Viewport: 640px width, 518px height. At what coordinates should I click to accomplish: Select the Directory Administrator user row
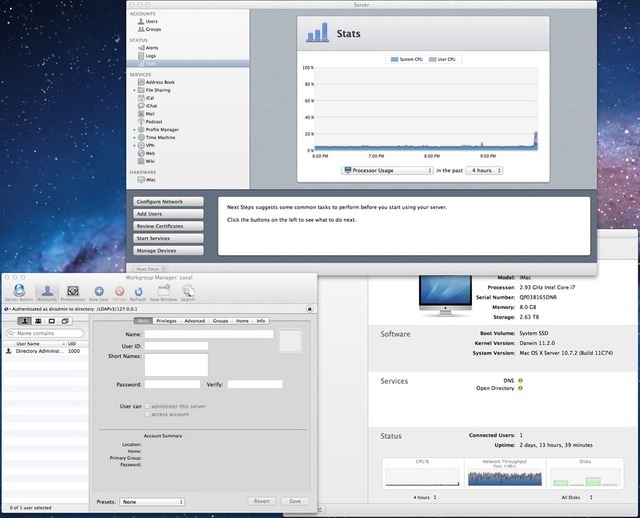45,351
